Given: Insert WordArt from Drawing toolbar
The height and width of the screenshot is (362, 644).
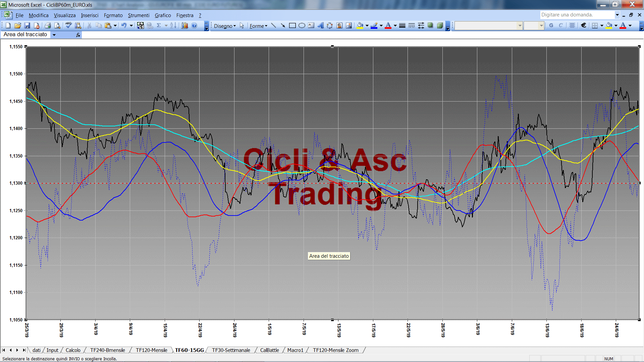Looking at the screenshot, I should coord(320,25).
